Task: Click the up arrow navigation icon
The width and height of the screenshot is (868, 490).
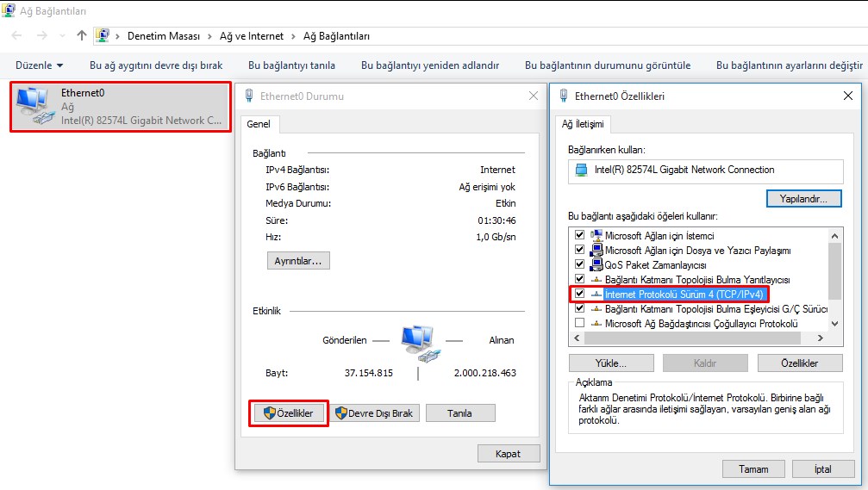Action: (82, 36)
